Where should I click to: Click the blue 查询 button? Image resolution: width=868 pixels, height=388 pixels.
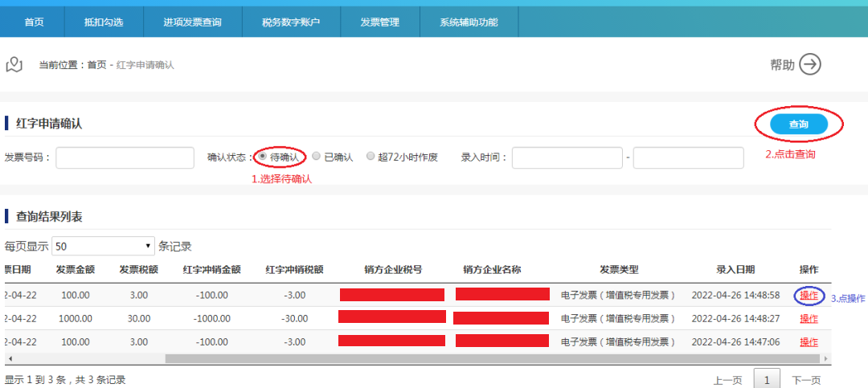click(x=798, y=125)
